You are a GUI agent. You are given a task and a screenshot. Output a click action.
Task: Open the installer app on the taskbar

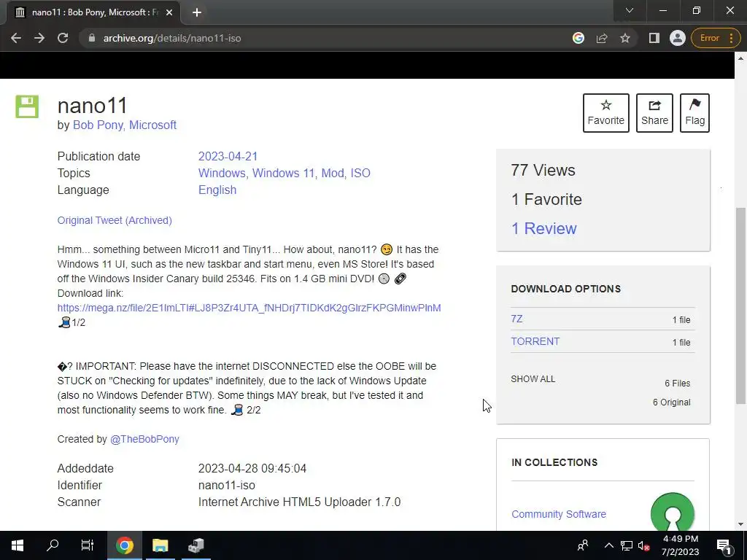196,545
